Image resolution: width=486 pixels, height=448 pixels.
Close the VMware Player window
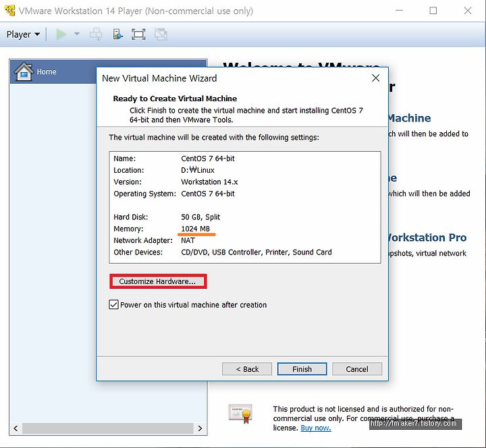pos(467,11)
